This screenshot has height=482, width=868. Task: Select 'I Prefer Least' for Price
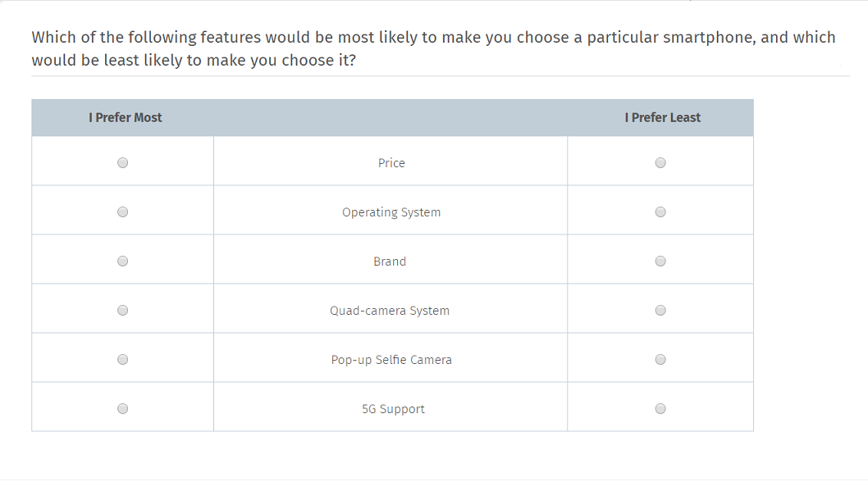(x=660, y=163)
